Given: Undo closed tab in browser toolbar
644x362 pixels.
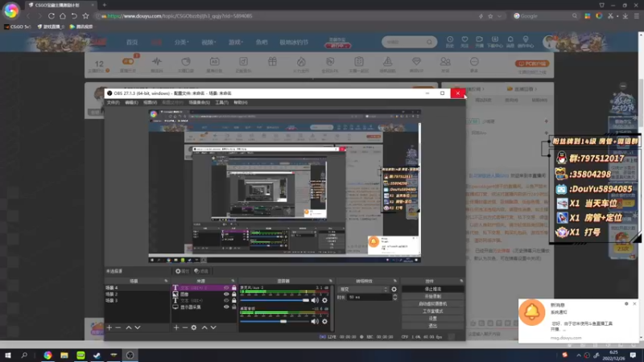Looking at the screenshot, I should 74,16.
